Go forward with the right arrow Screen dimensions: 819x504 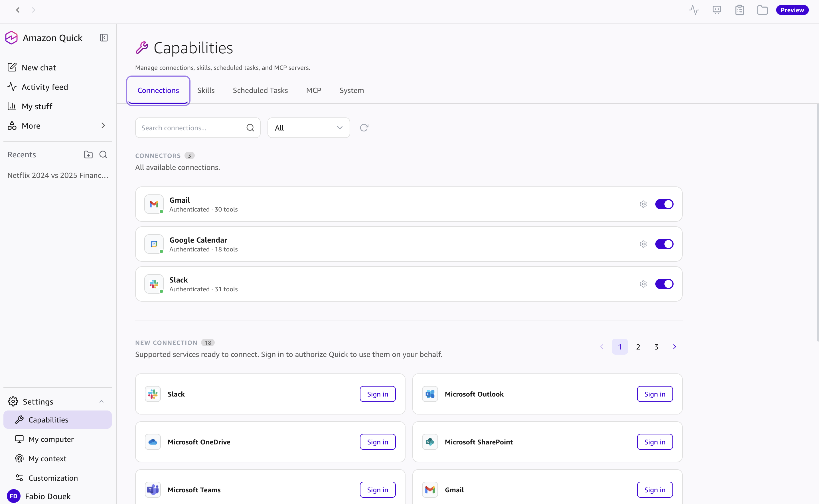coord(33,10)
